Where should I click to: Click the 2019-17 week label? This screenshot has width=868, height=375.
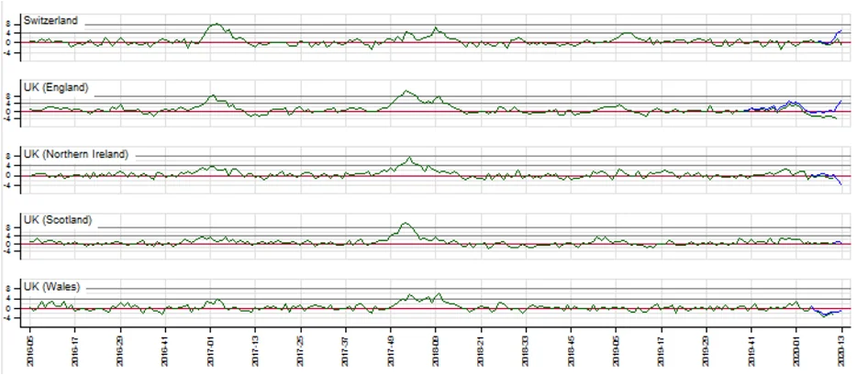662,350
